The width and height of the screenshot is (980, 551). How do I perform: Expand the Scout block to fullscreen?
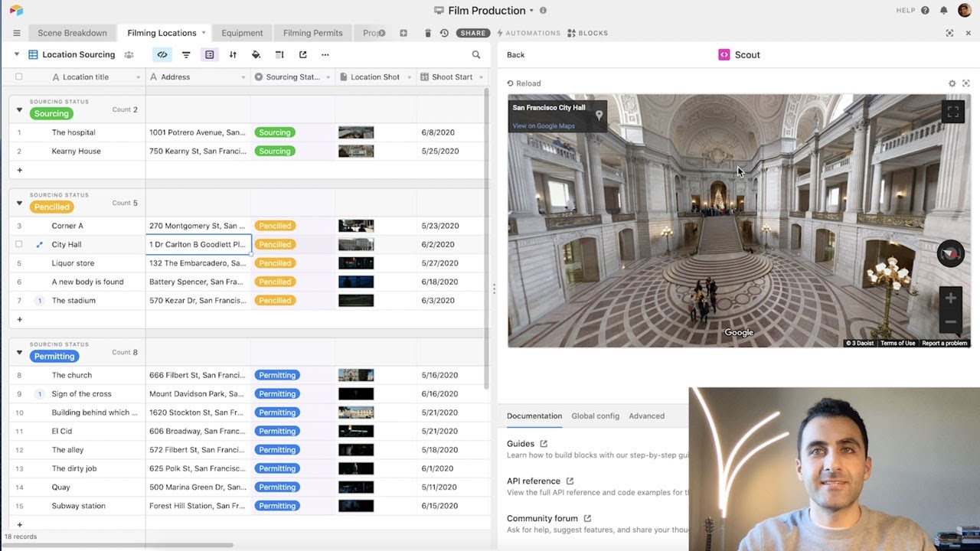click(x=966, y=83)
